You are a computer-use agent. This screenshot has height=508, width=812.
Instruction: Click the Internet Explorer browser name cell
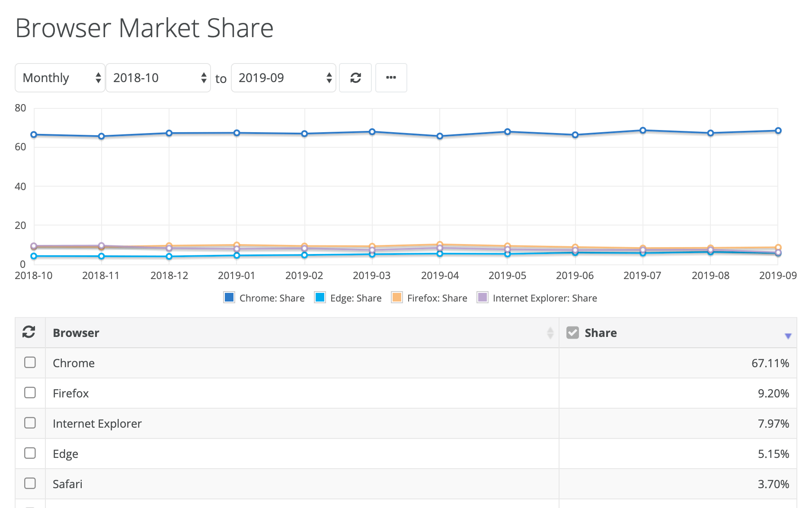tap(302, 424)
